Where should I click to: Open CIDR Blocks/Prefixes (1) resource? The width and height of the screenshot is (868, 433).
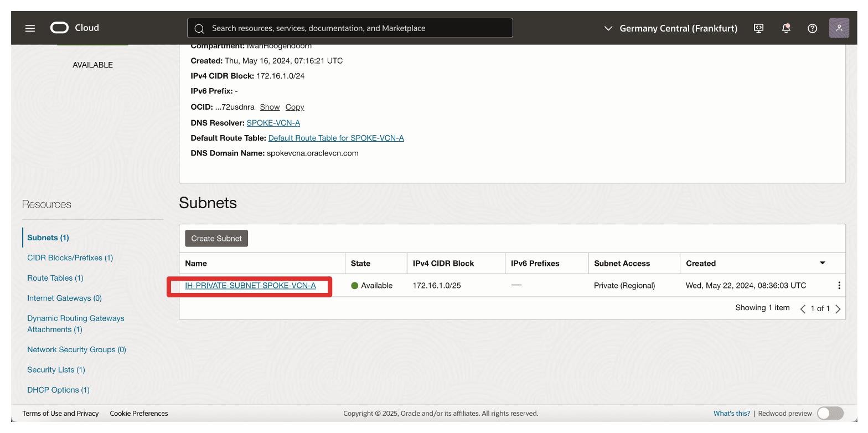tap(70, 257)
